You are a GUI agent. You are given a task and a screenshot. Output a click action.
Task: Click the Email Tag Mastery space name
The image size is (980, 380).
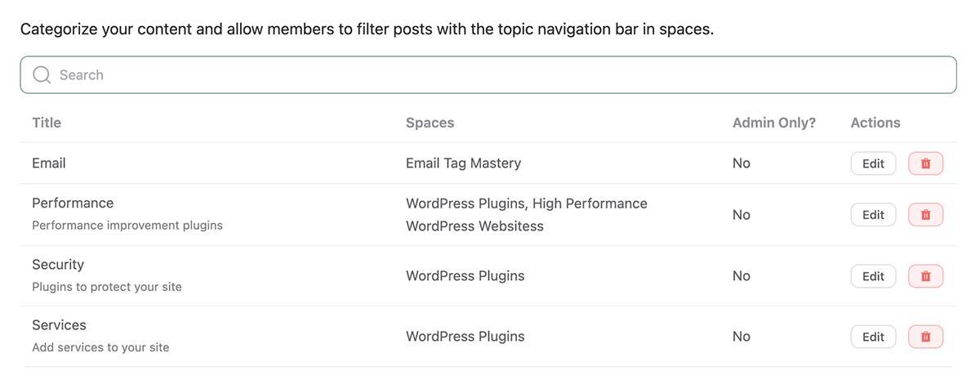pos(463,163)
